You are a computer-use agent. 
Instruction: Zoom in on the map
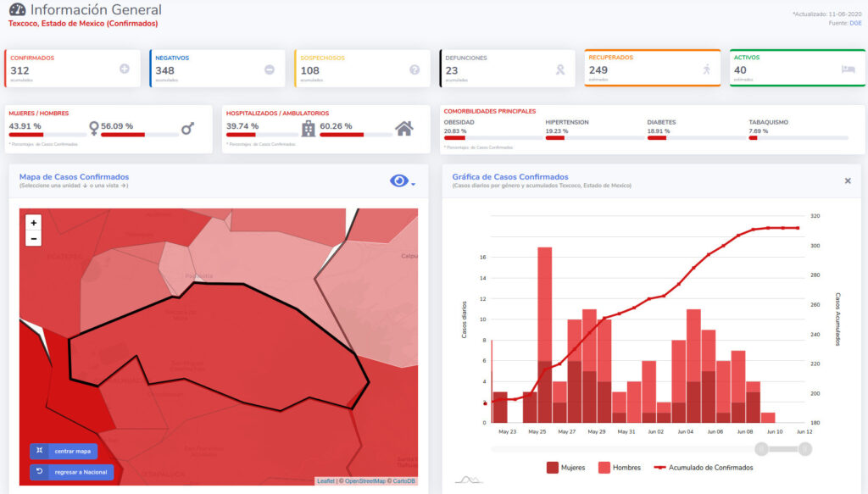coord(34,223)
